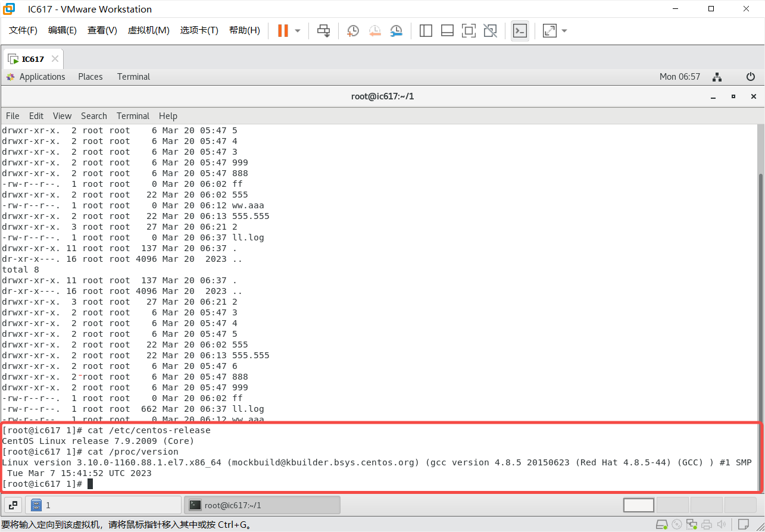Image resolution: width=765 pixels, height=532 pixels.
Task: Click the text 'CentOS Linux release 7.9.2009 (Core)'
Action: [x=98, y=441]
